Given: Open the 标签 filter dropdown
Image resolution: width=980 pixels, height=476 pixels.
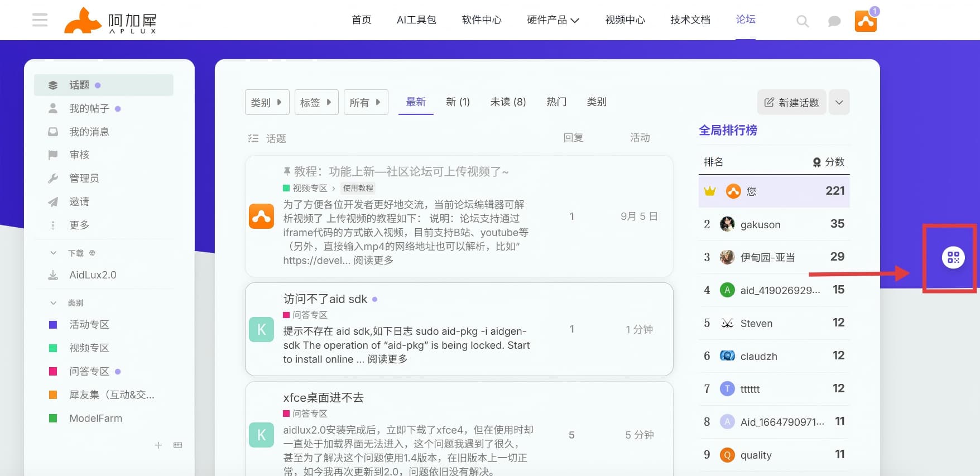Looking at the screenshot, I should [316, 102].
